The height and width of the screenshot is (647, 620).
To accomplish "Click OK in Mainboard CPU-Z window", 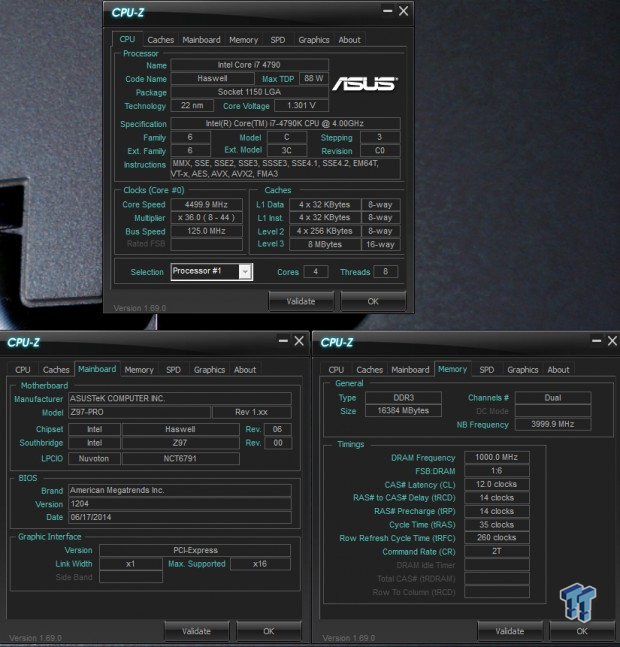I will tap(269, 631).
